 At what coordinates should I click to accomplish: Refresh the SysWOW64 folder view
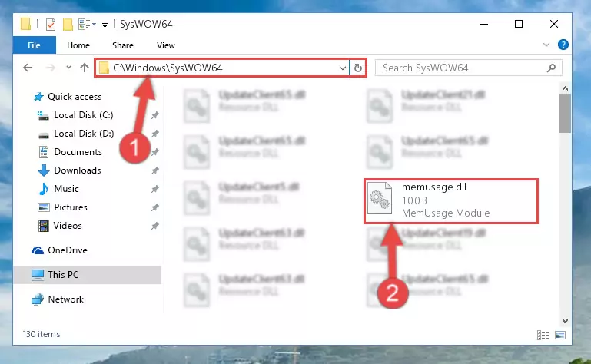(357, 68)
